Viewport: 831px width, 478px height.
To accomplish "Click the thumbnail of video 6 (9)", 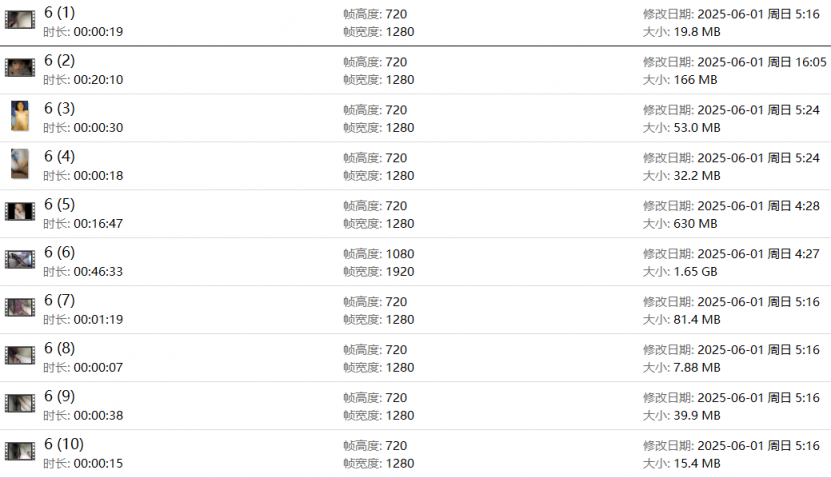I will (20, 404).
